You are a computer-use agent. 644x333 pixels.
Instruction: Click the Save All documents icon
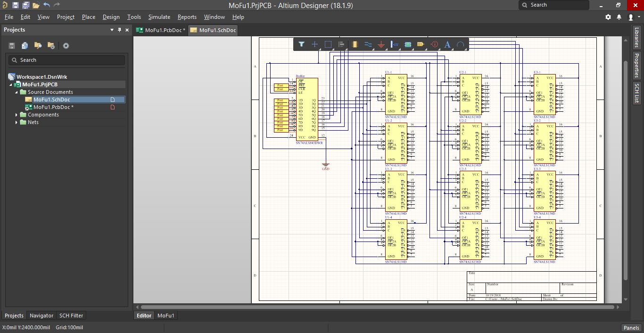coord(25,5)
